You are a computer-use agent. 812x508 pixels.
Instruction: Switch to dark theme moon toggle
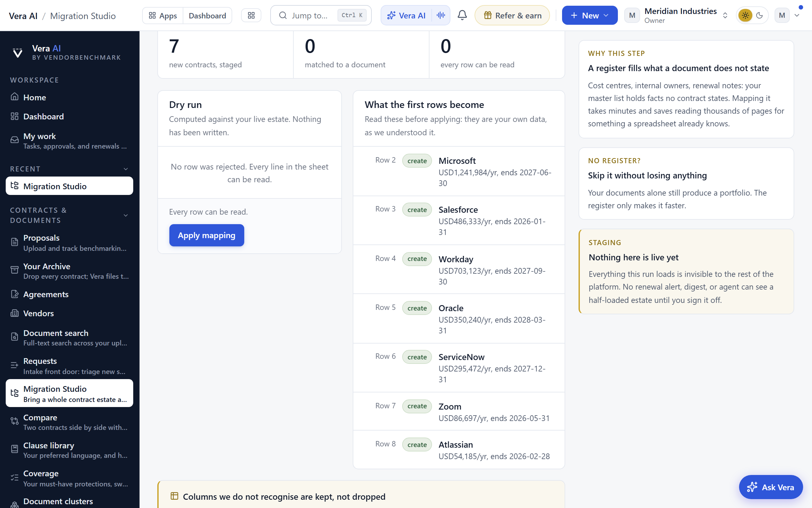(760, 16)
